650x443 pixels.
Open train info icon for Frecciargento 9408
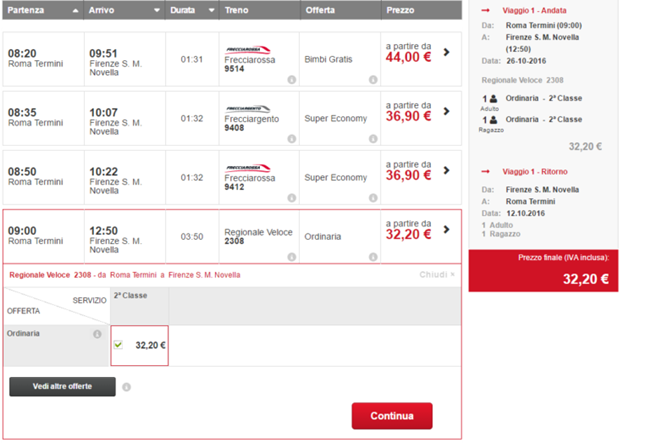click(291, 138)
